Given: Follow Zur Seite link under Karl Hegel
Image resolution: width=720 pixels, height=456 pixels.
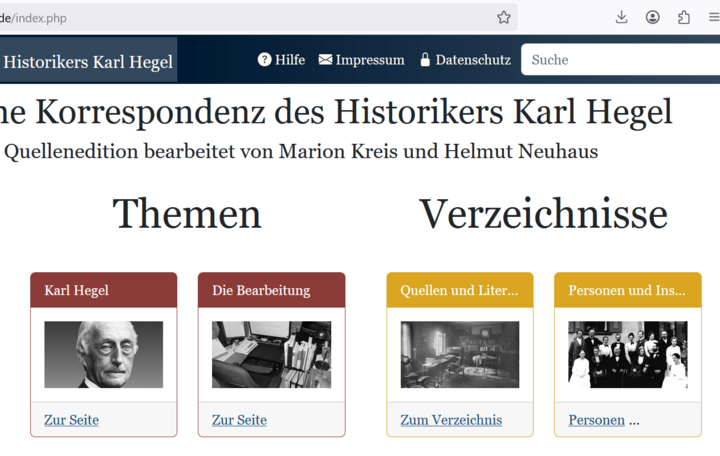Looking at the screenshot, I should pyautogui.click(x=71, y=420).
